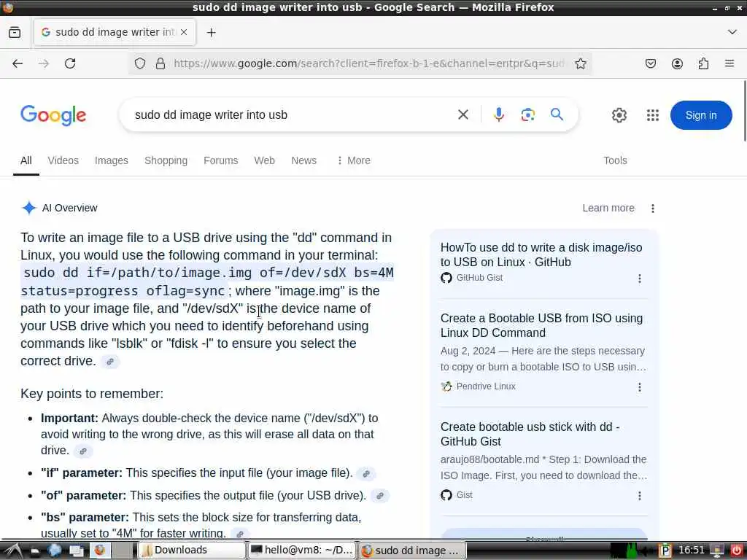Open the tracking protection shield icon
The image size is (747, 560).
point(140,63)
